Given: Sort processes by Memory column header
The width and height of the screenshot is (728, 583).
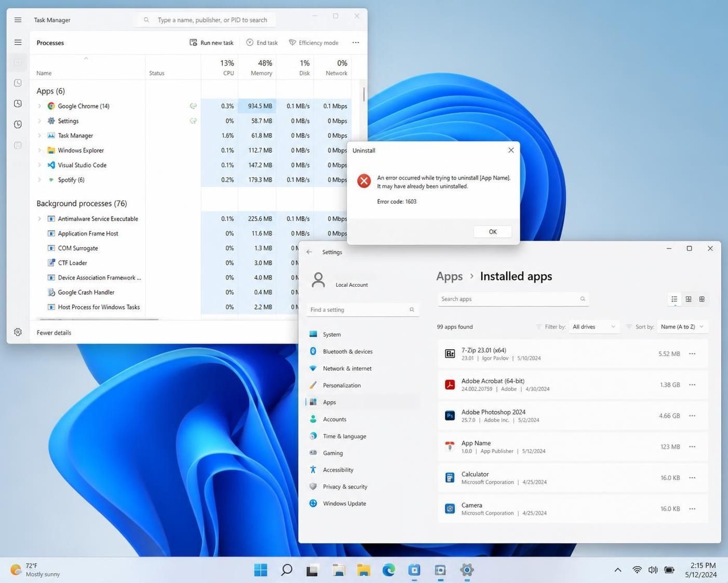Looking at the screenshot, I should tap(258, 68).
